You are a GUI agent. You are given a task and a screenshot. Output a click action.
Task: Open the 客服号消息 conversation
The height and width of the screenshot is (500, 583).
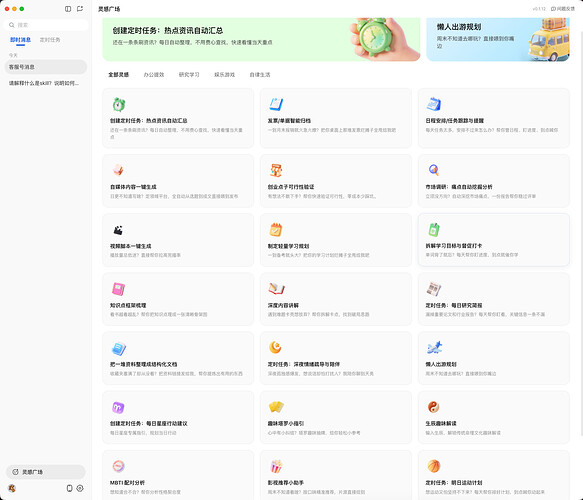[46, 67]
